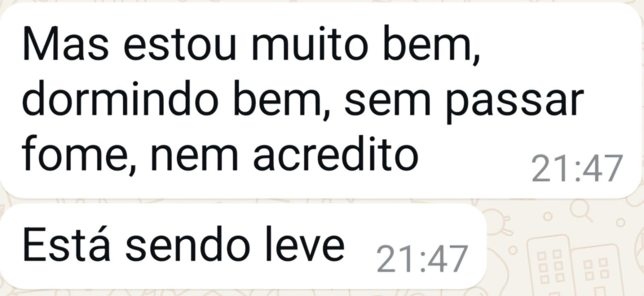The width and height of the screenshot is (644, 296).
Task: Select the 'Está sendo leve' message bubble
Action: [x=243, y=246]
